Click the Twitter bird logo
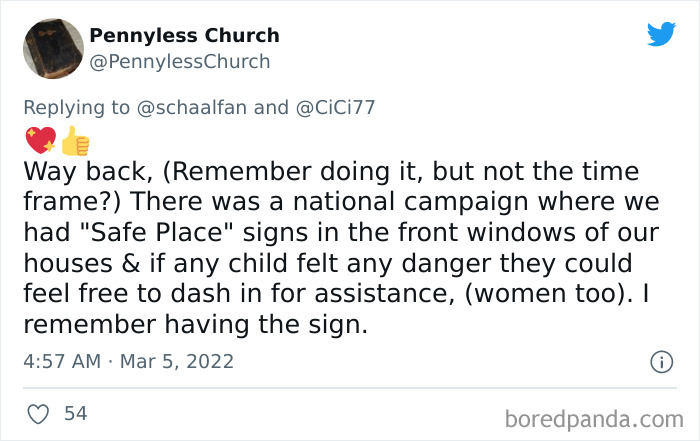 (661, 34)
